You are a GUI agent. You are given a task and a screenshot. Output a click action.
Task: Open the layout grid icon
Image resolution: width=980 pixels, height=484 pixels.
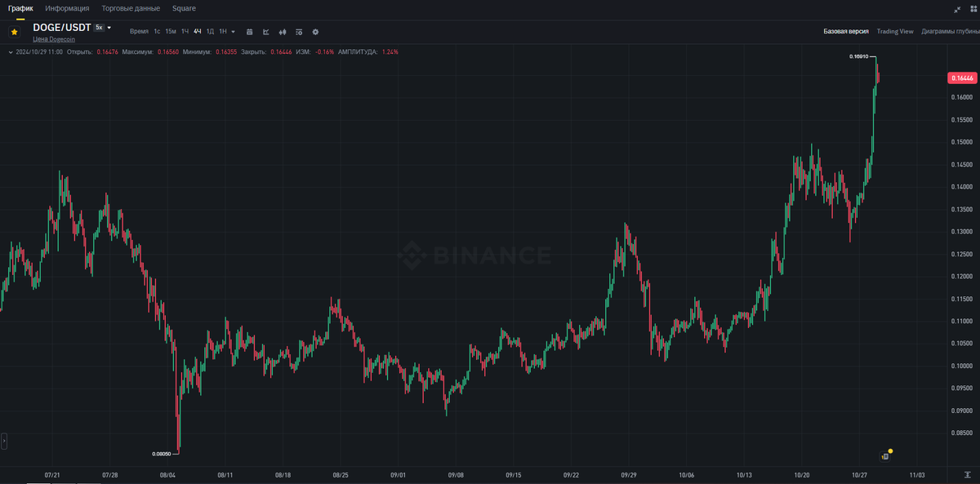(975, 9)
